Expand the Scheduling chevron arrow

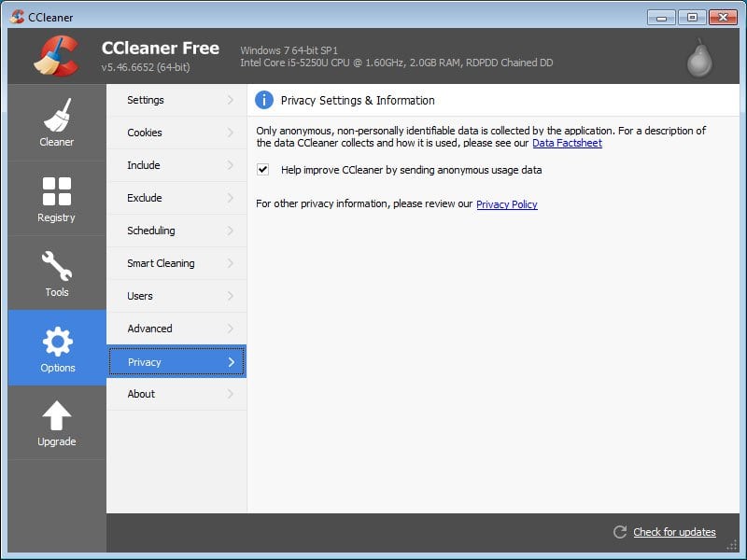click(231, 231)
